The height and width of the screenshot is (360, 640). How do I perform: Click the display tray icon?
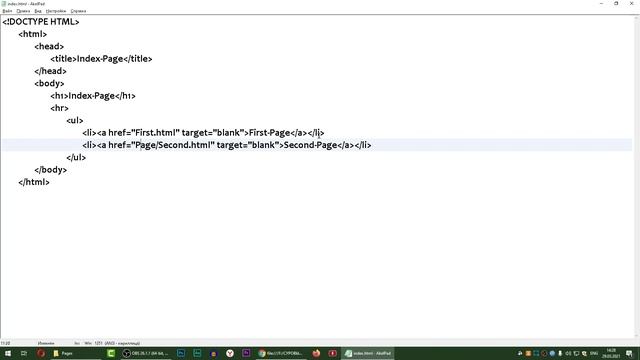(576, 353)
